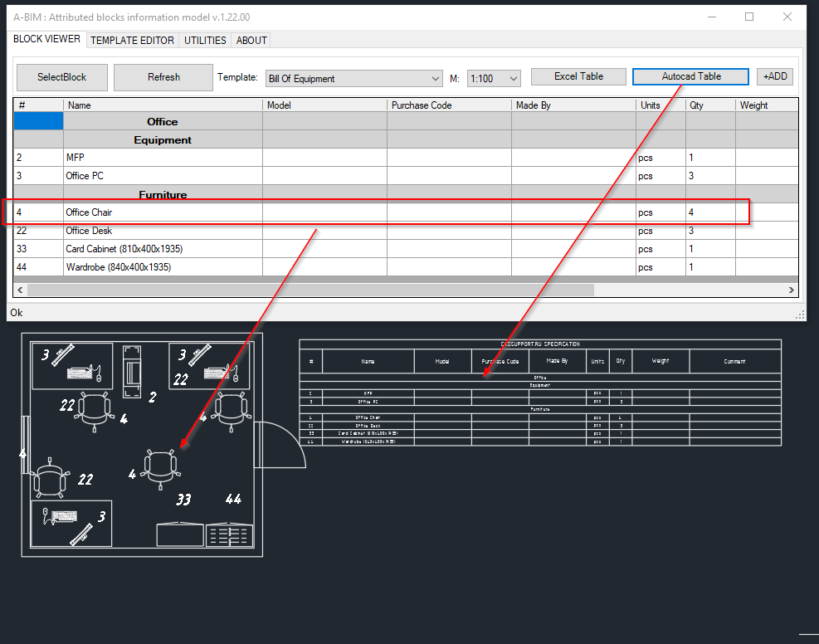Click the Purchase Code column header

coord(449,105)
